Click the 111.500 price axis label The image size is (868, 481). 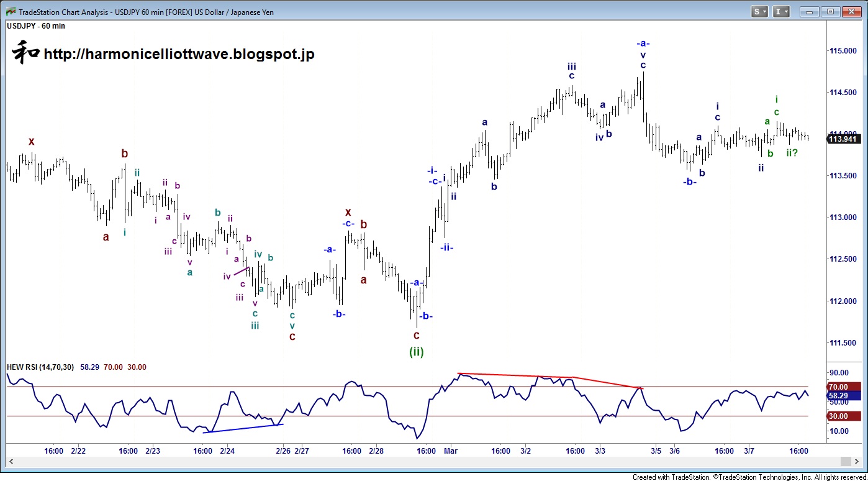(x=844, y=343)
